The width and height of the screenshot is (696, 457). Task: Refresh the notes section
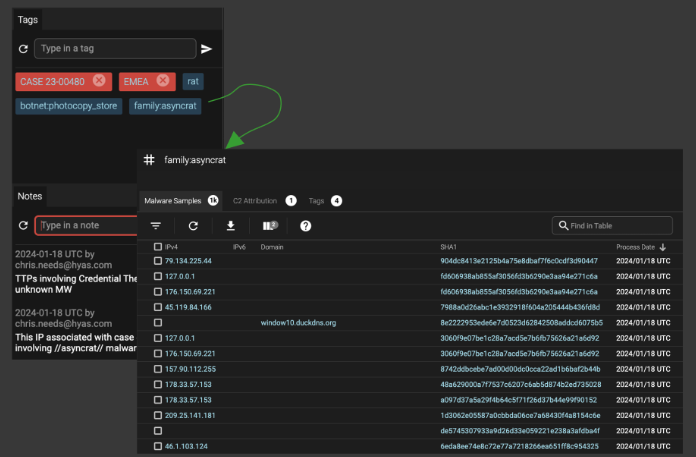22,226
